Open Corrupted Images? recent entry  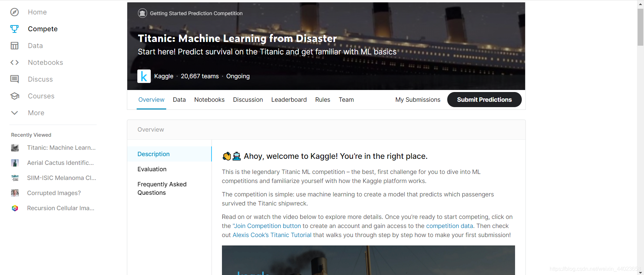point(54,193)
